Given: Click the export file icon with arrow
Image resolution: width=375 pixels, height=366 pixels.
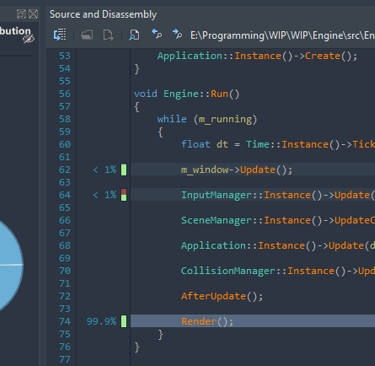Looking at the screenshot, I should 108,35.
